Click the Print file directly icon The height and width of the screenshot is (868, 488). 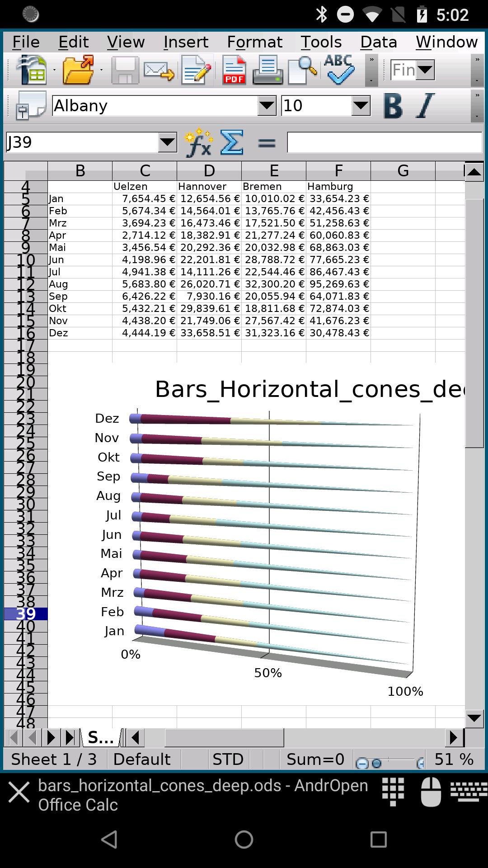(267, 70)
